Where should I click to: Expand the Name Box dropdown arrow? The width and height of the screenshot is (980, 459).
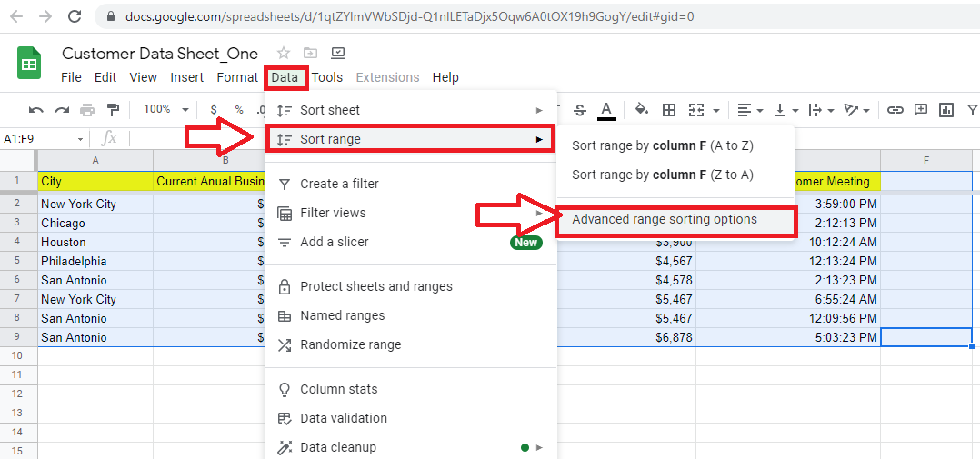click(80, 139)
